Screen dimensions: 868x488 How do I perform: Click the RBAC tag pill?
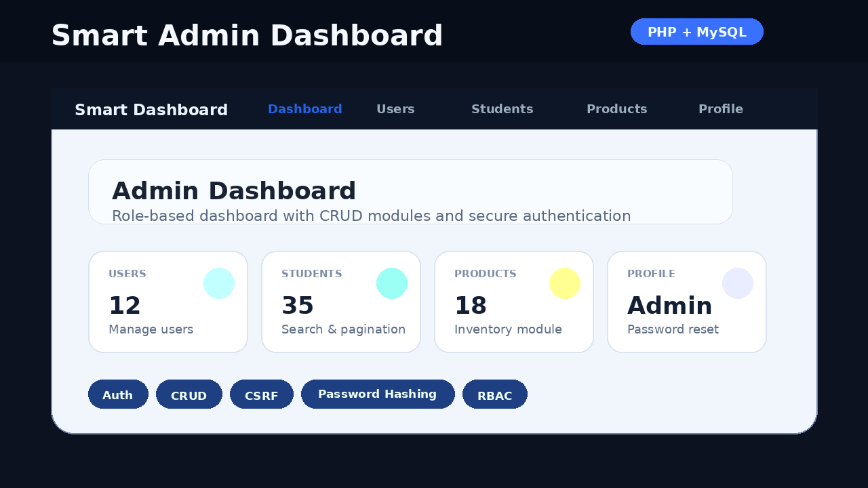tap(495, 394)
